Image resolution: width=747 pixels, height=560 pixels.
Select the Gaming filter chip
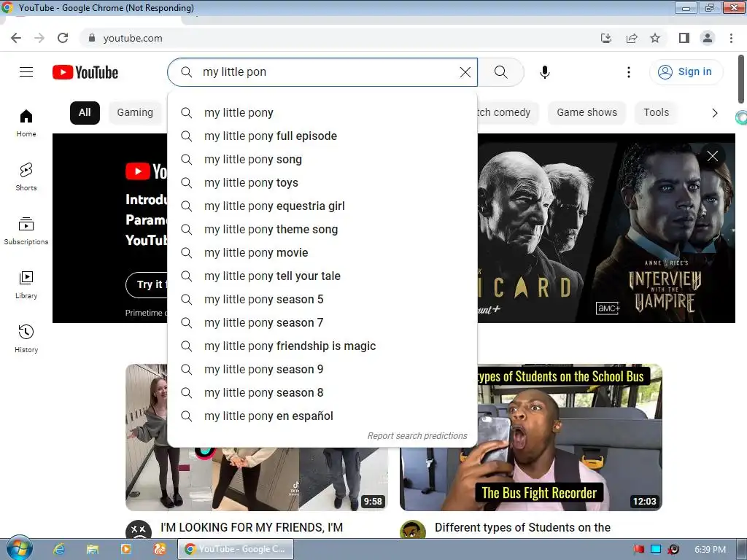135,113
